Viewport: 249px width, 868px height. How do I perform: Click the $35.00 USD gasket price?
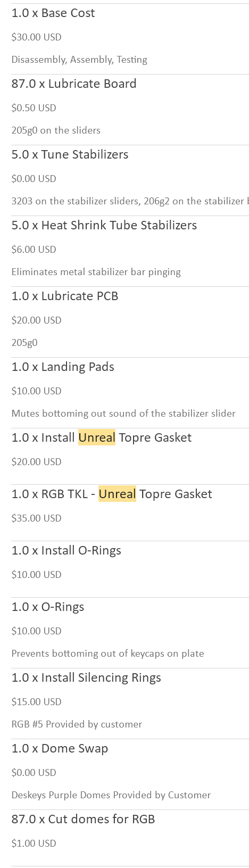37,518
